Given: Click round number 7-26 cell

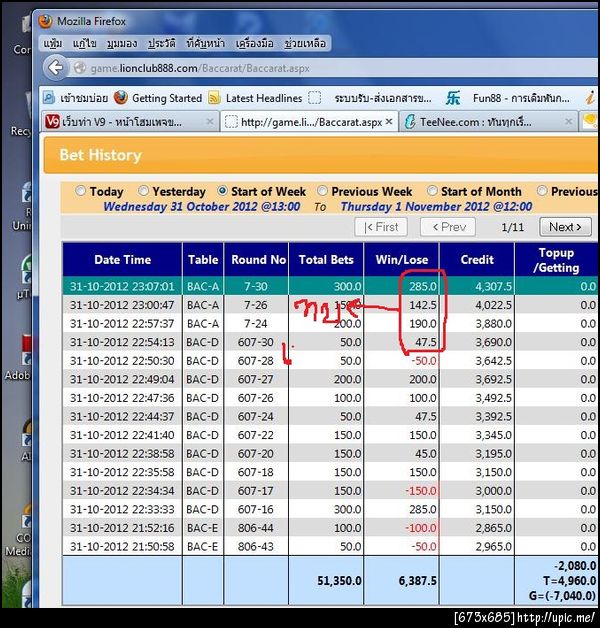Looking at the screenshot, I should pyautogui.click(x=256, y=305).
